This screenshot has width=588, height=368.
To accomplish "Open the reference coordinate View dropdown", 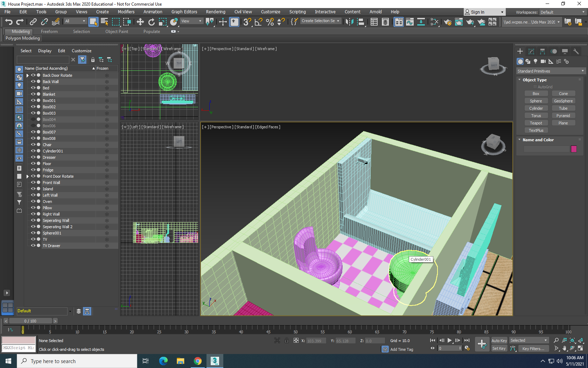I will pyautogui.click(x=191, y=21).
